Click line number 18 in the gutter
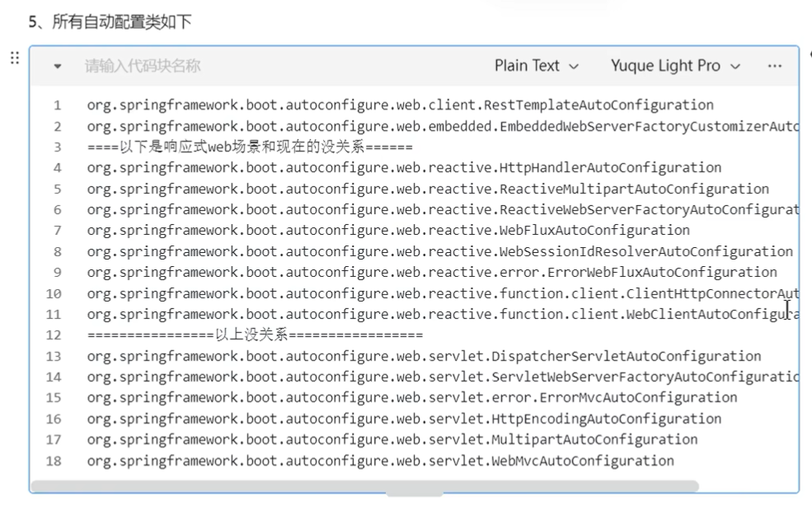The height and width of the screenshot is (524, 812). tap(54, 461)
